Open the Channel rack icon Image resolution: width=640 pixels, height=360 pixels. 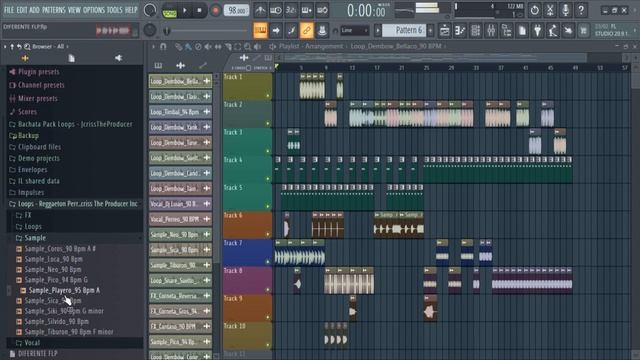476,30
